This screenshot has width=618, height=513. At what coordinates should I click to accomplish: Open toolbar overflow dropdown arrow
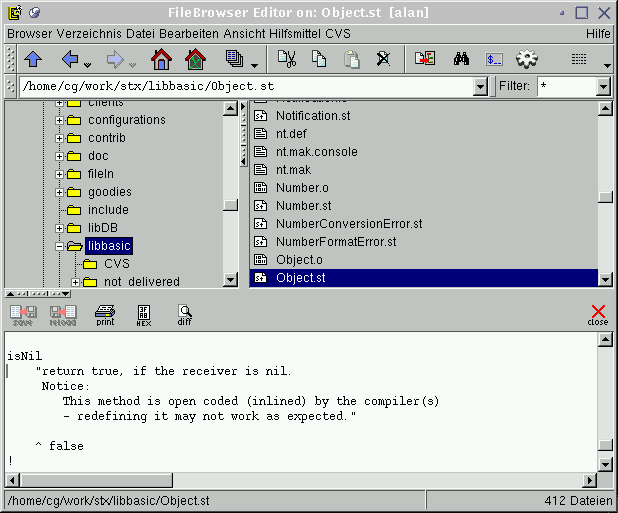(607, 66)
